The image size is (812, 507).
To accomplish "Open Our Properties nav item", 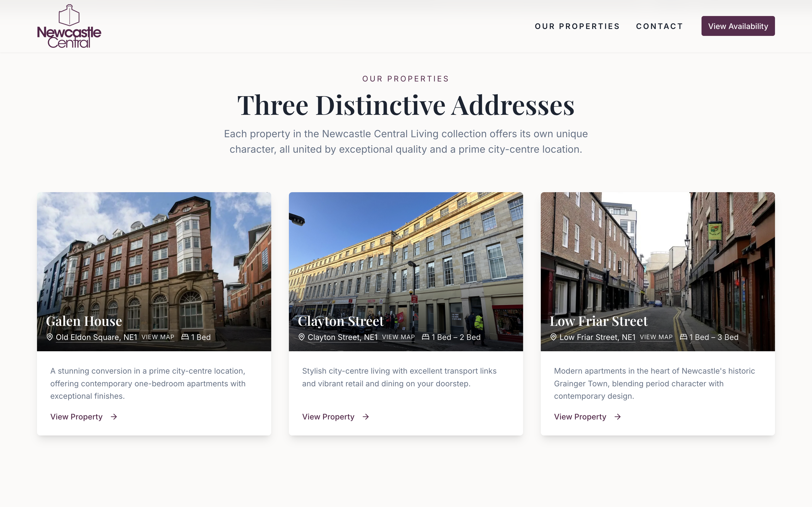I will coord(577,26).
